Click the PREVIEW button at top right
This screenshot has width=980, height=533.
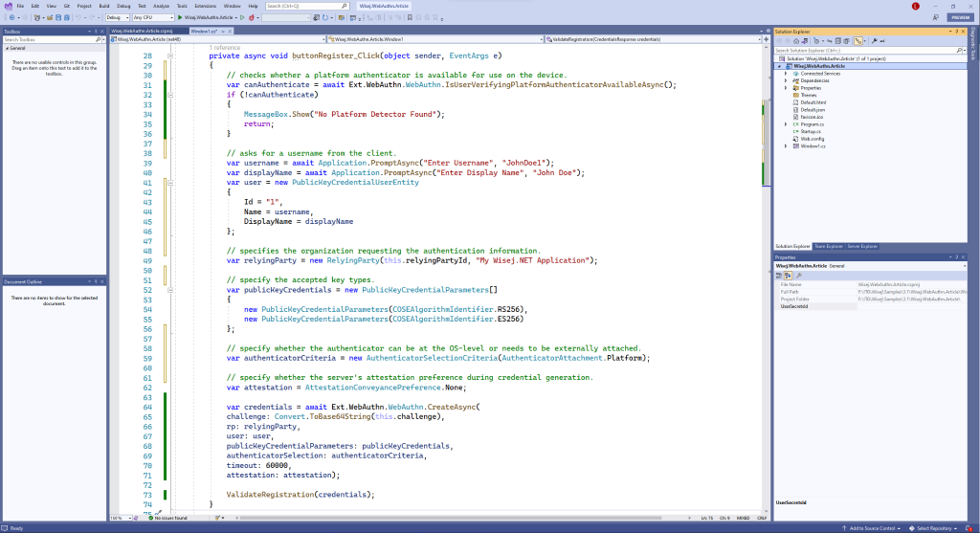961,17
